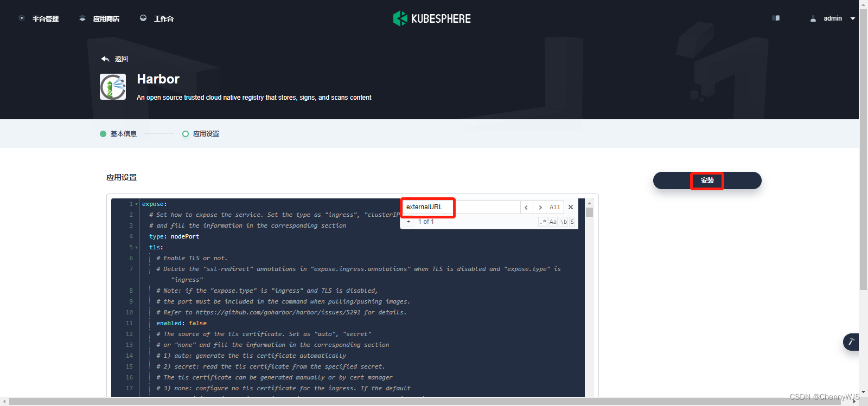Viewport: 868px width, 406px height.
Task: Select the 基本信息 step
Action: pos(118,134)
